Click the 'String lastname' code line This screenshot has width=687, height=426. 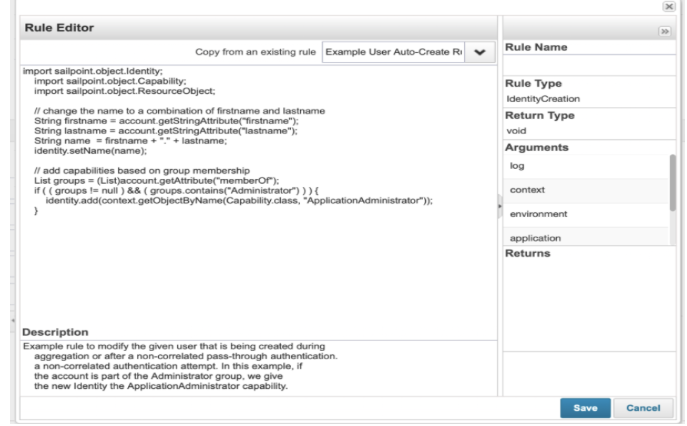coord(166,131)
